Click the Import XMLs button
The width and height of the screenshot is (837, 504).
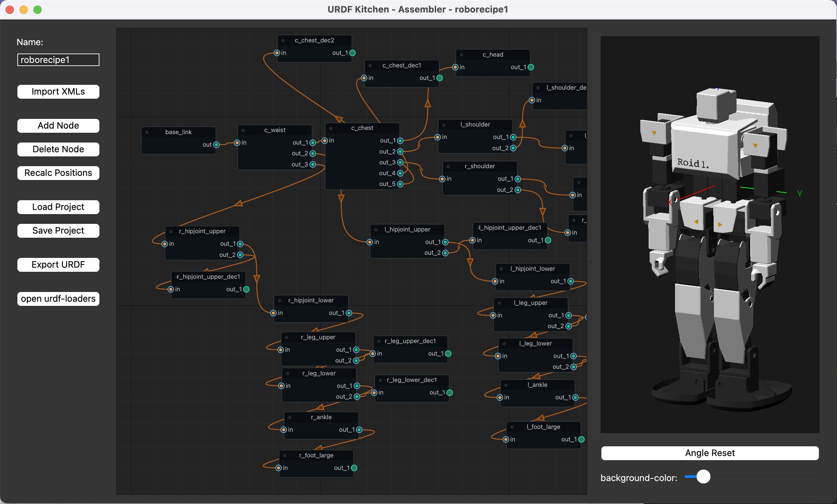pyautogui.click(x=58, y=91)
